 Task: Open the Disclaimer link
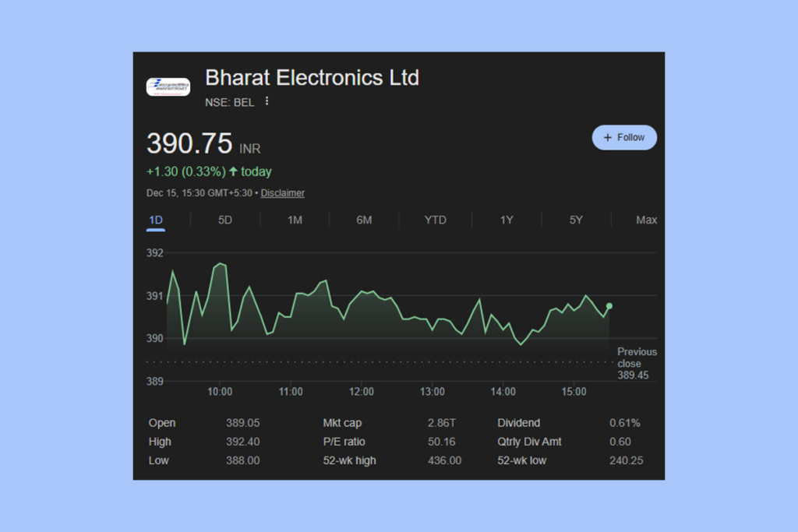pyautogui.click(x=282, y=192)
